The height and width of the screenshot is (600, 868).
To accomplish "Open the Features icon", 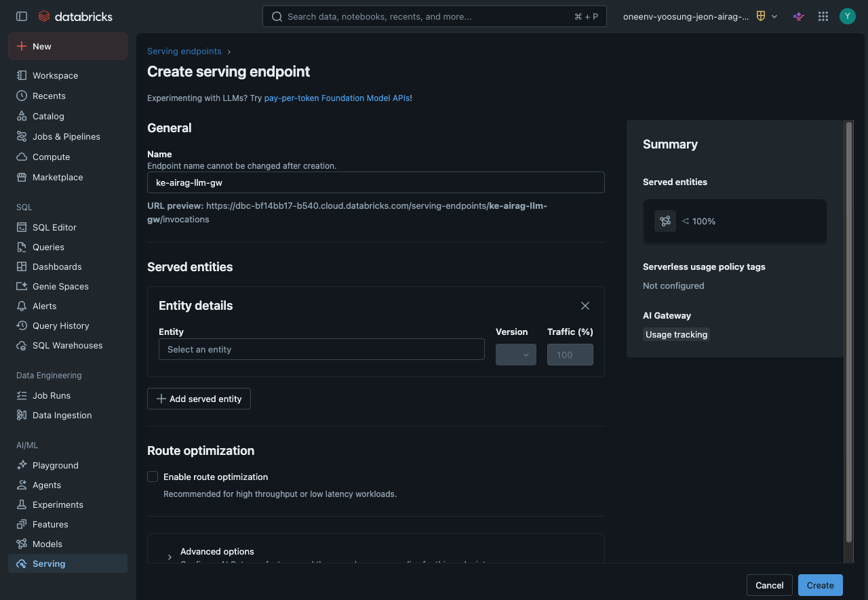I will click(x=22, y=524).
